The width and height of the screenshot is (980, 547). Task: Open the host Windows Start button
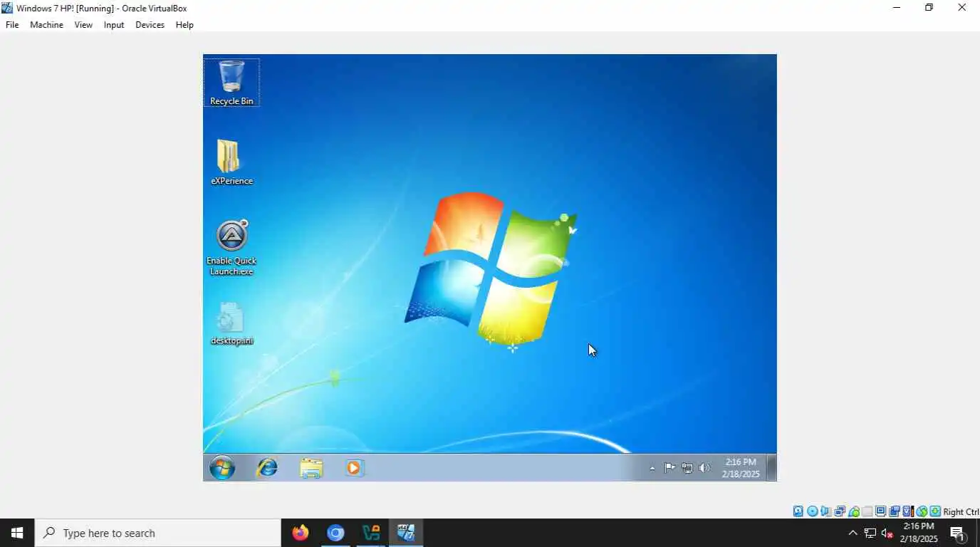(x=17, y=533)
